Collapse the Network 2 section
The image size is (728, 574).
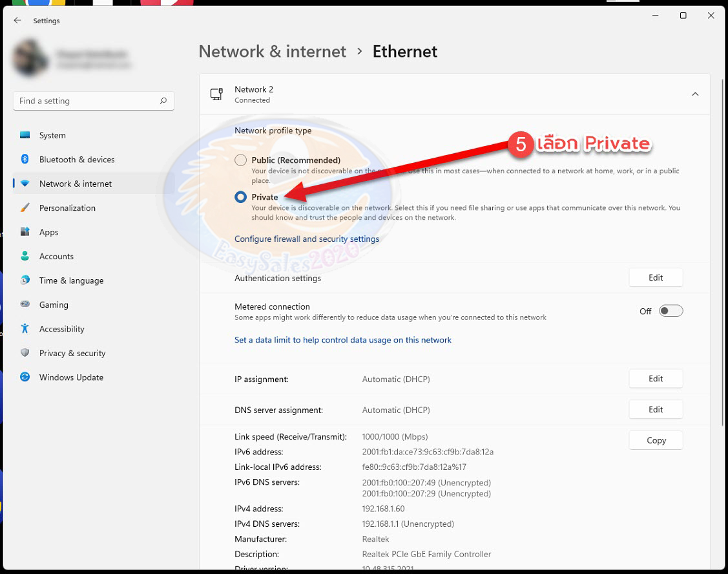(x=695, y=93)
